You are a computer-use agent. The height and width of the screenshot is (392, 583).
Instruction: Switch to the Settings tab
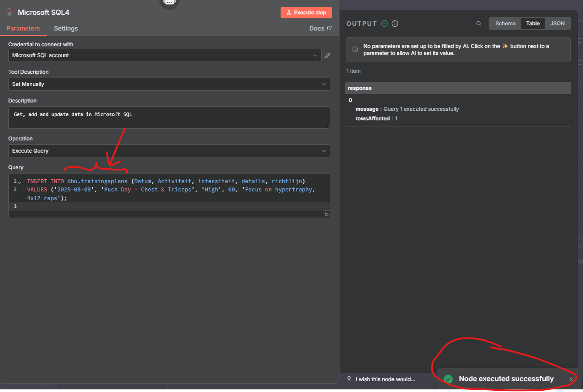pyautogui.click(x=65, y=28)
